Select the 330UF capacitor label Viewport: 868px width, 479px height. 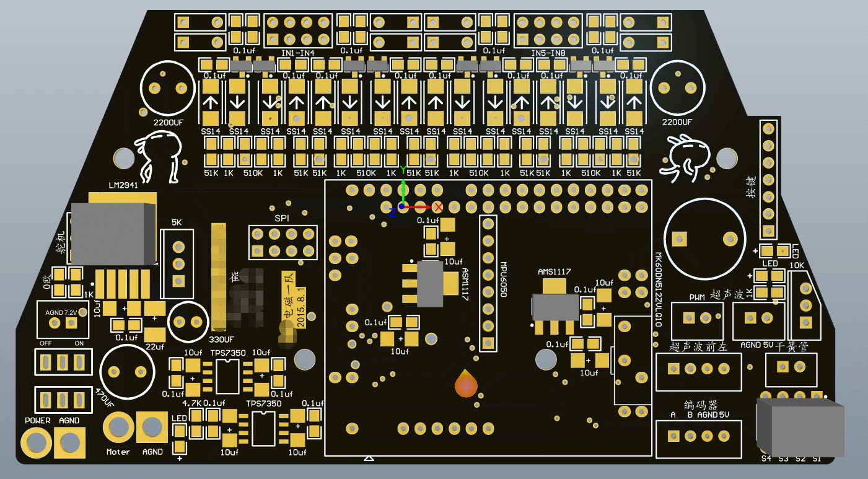pos(221,340)
